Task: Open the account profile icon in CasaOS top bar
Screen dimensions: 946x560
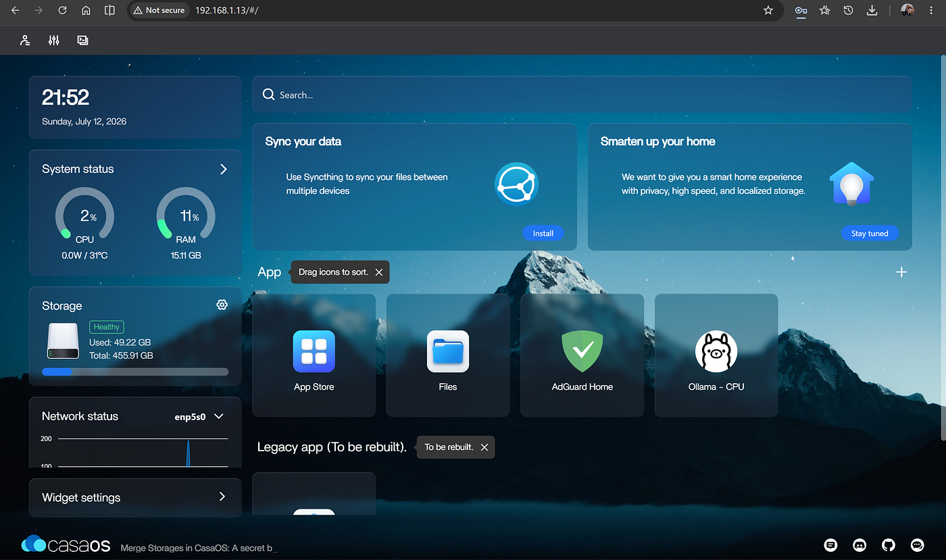Action: click(x=25, y=41)
